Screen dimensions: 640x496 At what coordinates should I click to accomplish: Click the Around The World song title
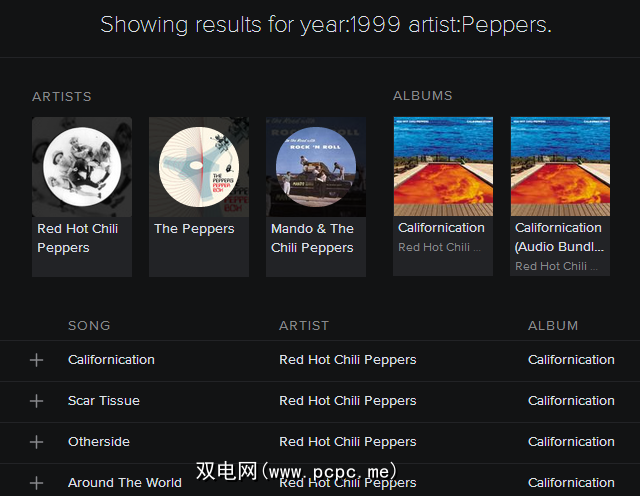point(125,483)
